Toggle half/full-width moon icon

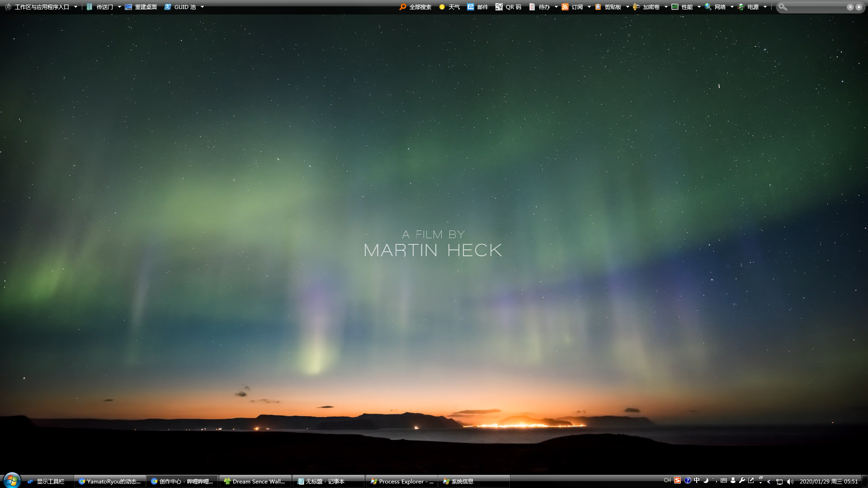[x=706, y=480]
